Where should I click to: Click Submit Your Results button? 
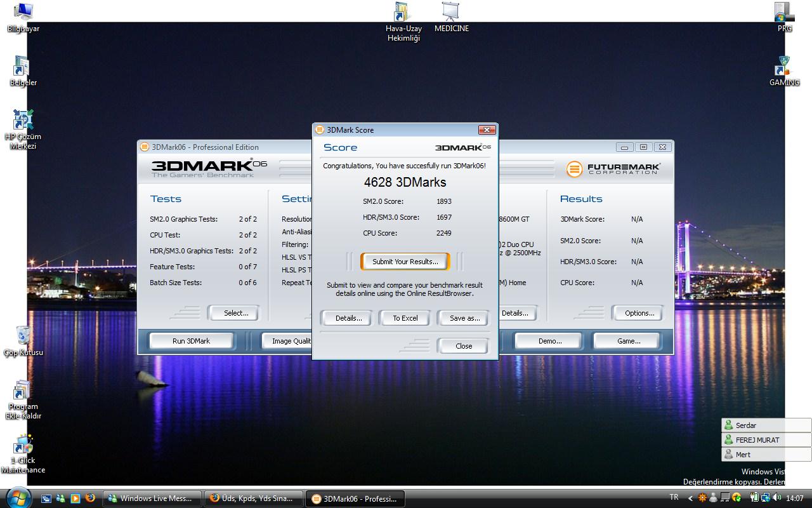coord(405,262)
